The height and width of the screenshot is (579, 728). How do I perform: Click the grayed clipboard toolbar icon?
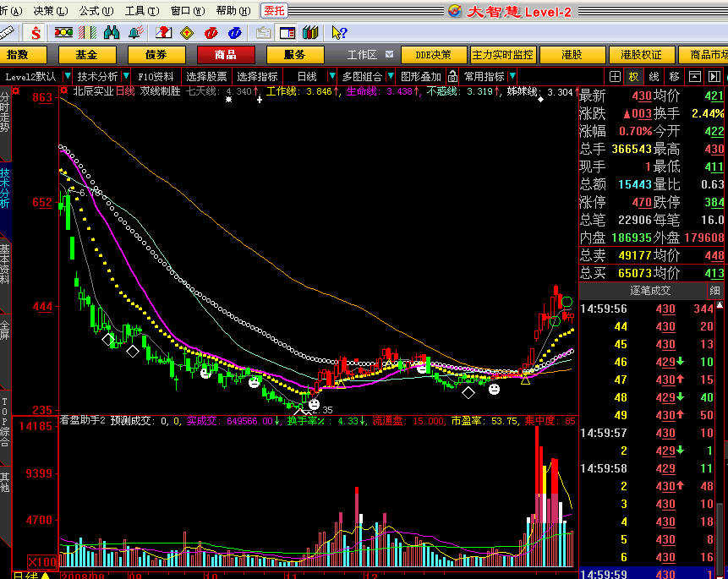(x=263, y=33)
